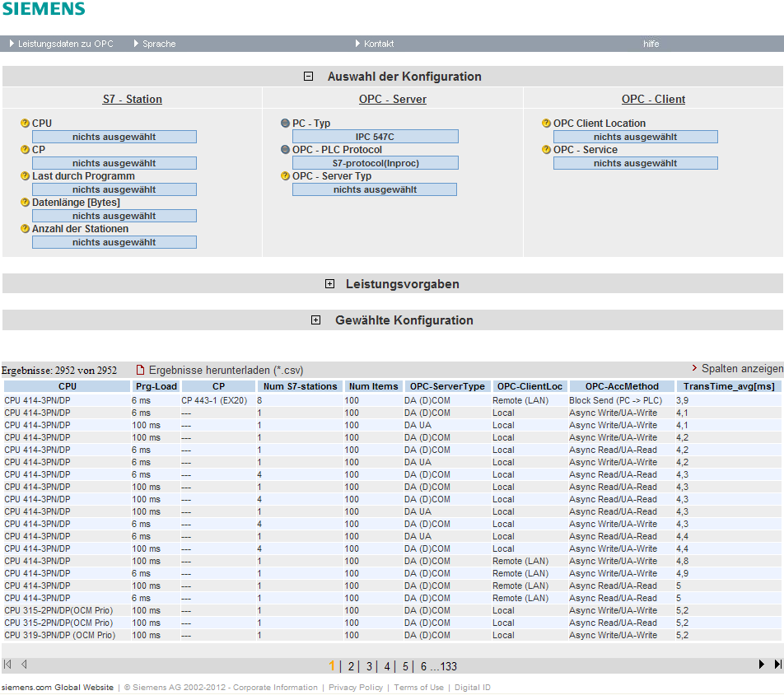The image size is (784, 700).
Task: Click the grey icon beside PC - Typ
Action: pyautogui.click(x=285, y=123)
